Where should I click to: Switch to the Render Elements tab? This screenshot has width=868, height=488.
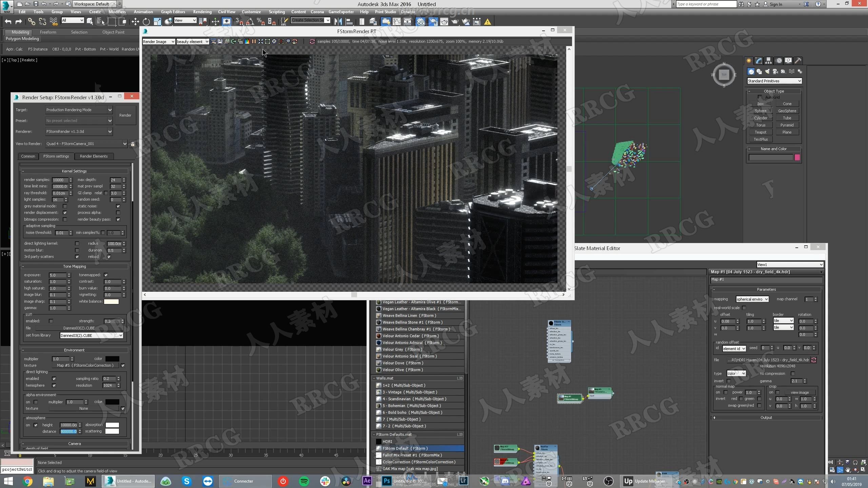point(94,156)
